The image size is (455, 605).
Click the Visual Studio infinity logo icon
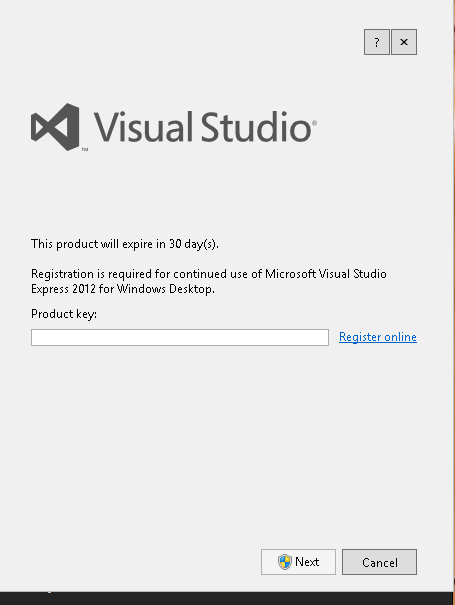pyautogui.click(x=55, y=127)
